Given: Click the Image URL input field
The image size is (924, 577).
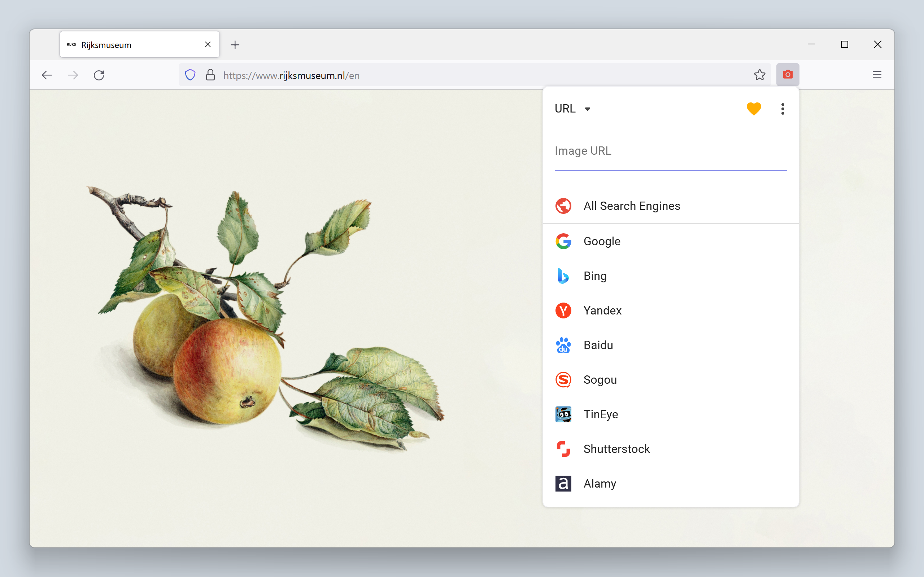Looking at the screenshot, I should point(671,151).
